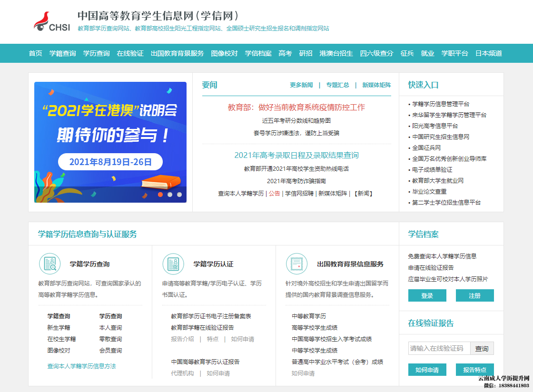
Task: Click the 如何申请 button
Action: 427,369
